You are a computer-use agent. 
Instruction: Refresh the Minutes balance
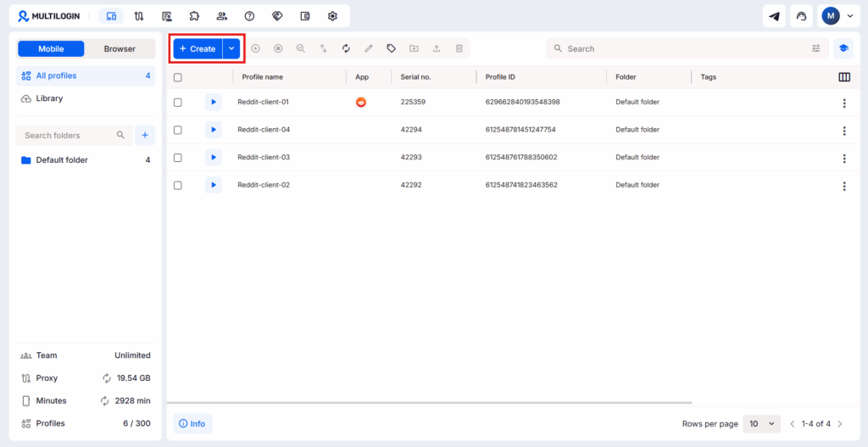(x=105, y=401)
